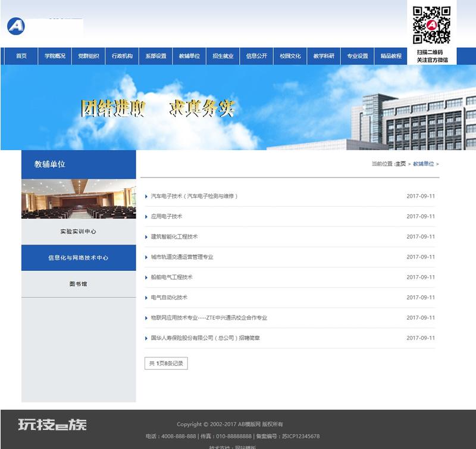476x449 pixels.
Task: Go to 信息公开 section
Action: (x=256, y=56)
